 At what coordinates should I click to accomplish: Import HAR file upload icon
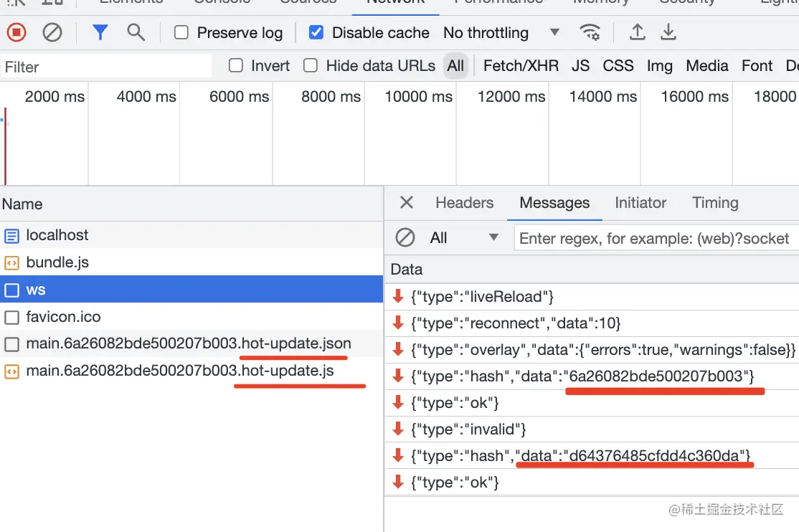pos(637,32)
